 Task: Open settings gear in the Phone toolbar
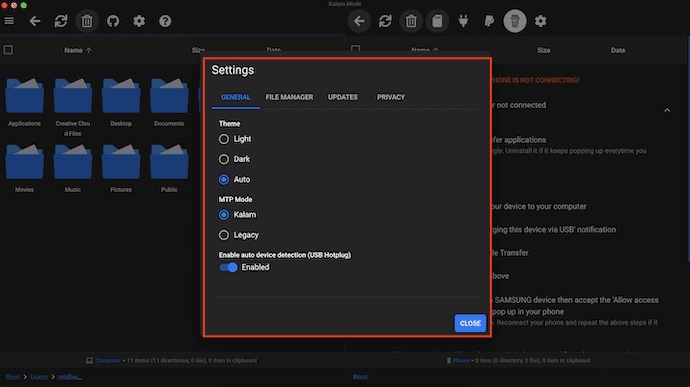tap(541, 21)
